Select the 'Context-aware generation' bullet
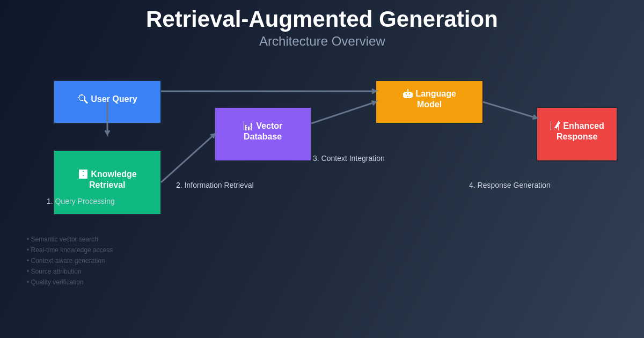644x338 pixels. click(66, 261)
